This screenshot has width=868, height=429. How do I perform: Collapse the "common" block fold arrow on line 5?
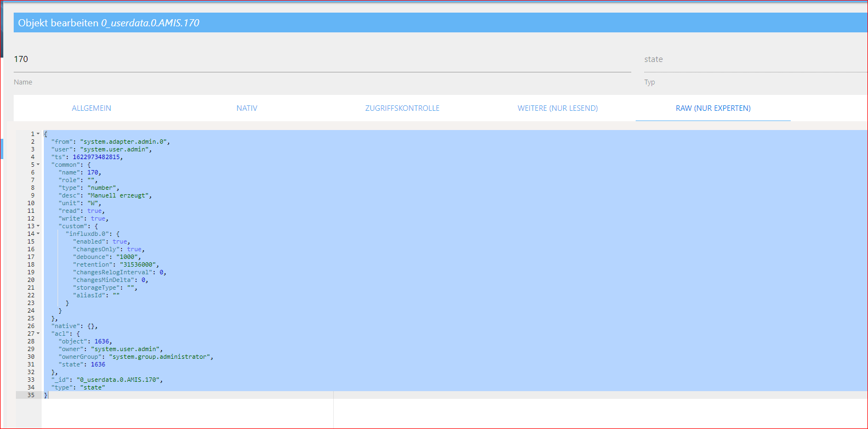[x=38, y=165]
